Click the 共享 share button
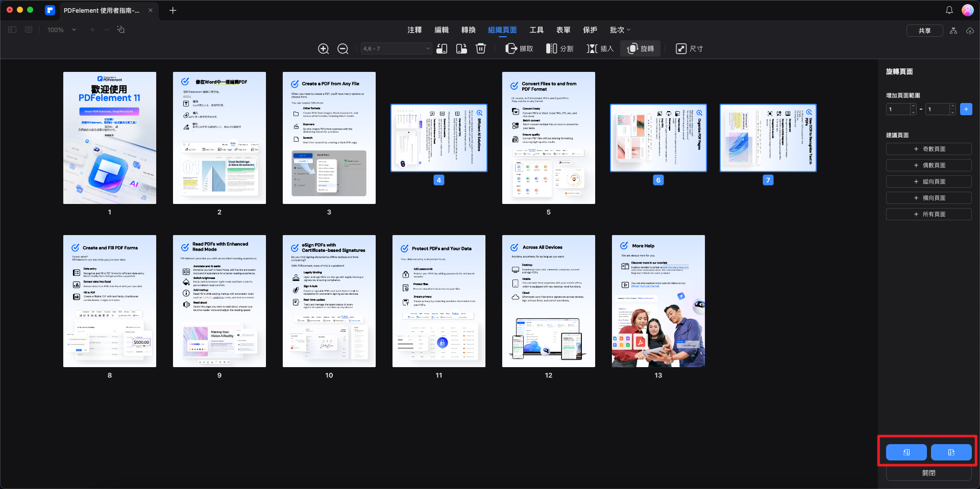 [924, 31]
